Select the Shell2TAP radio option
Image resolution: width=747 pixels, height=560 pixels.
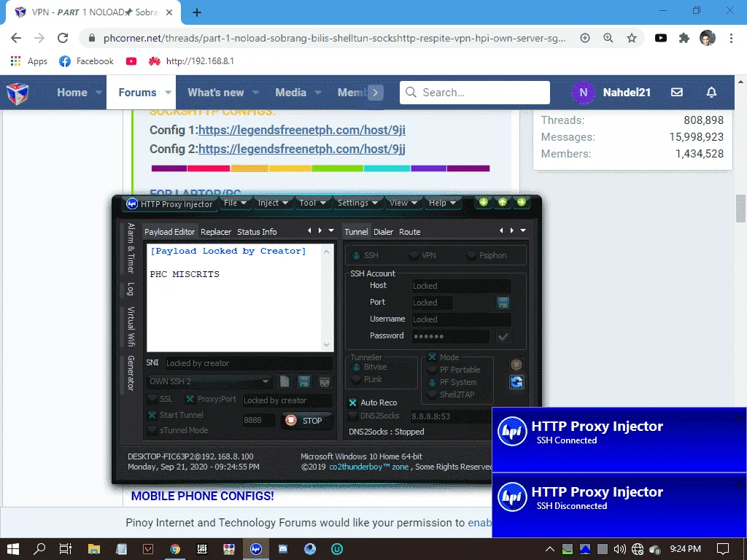coord(432,394)
